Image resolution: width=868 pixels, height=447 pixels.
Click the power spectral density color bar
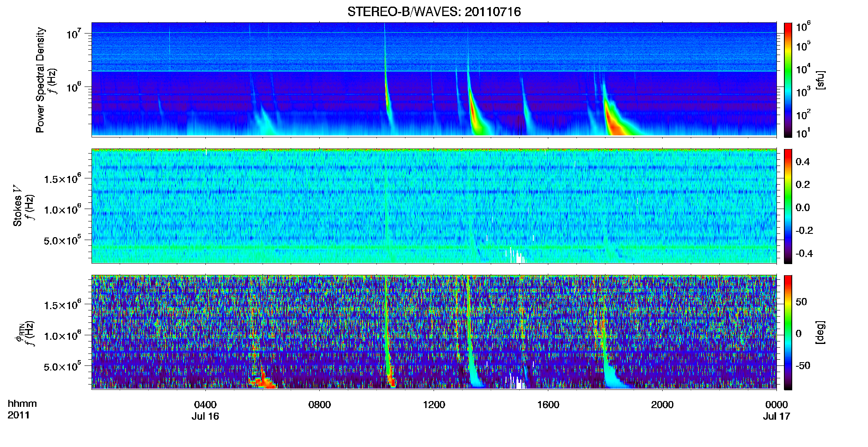coord(788,80)
